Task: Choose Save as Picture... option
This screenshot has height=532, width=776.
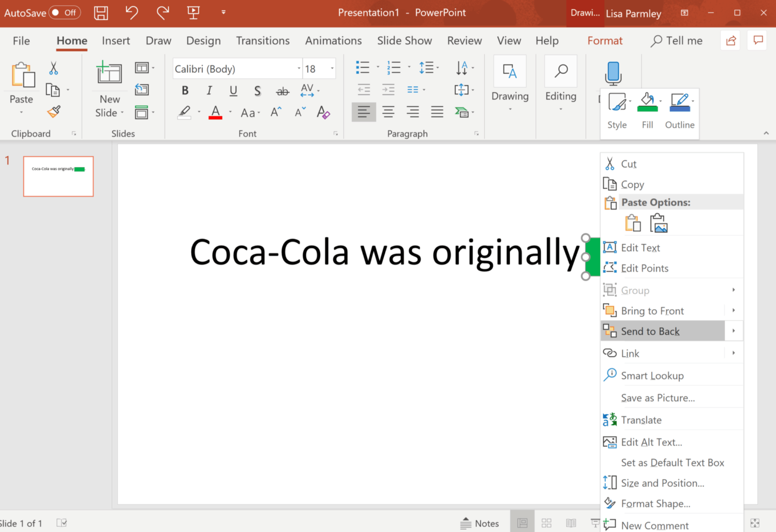Action: pos(672,398)
